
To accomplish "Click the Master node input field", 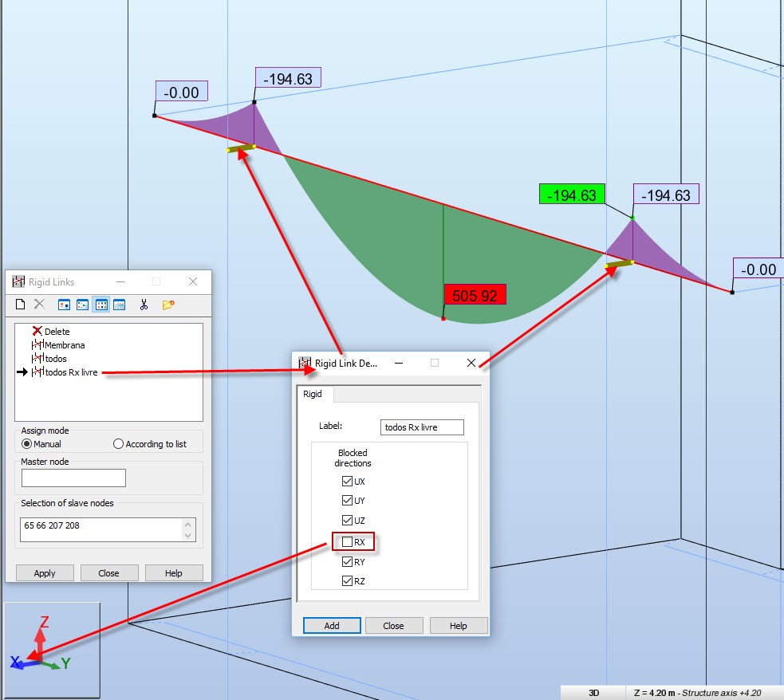I will [x=73, y=478].
